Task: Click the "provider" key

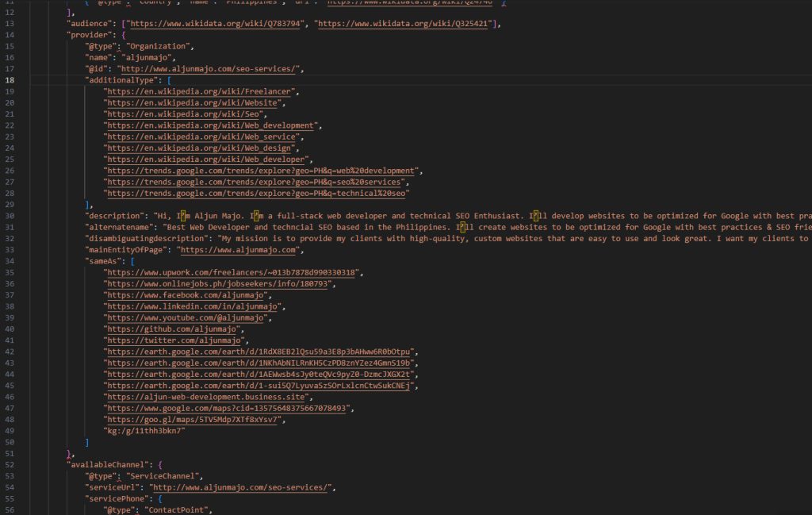Action: click(x=90, y=35)
